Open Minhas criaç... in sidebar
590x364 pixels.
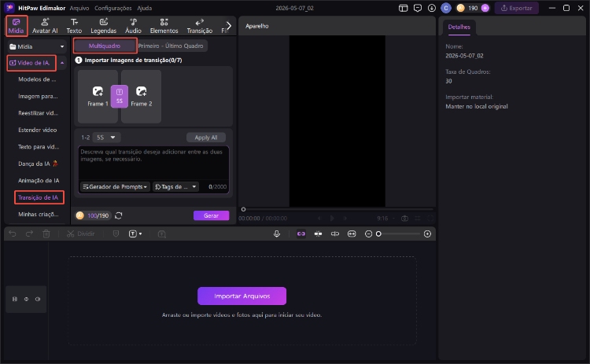(39, 215)
